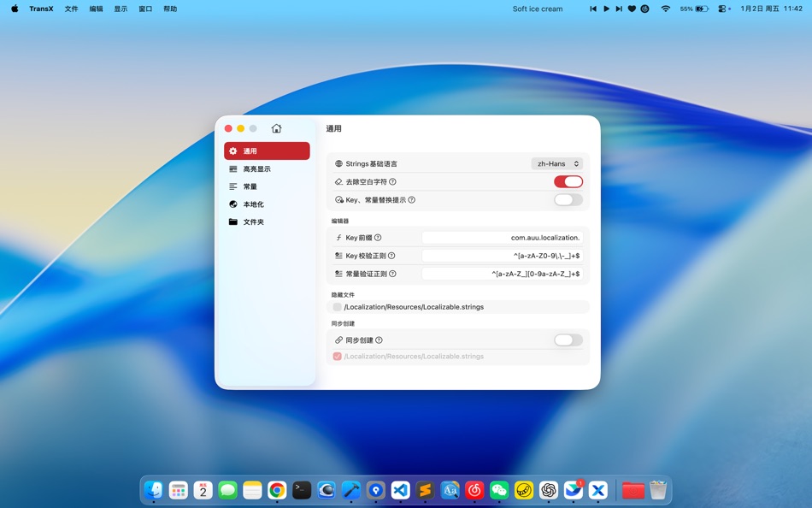Image resolution: width=812 pixels, height=508 pixels.
Task: Click the help icon beside Key 校验正则
Action: pos(391,256)
